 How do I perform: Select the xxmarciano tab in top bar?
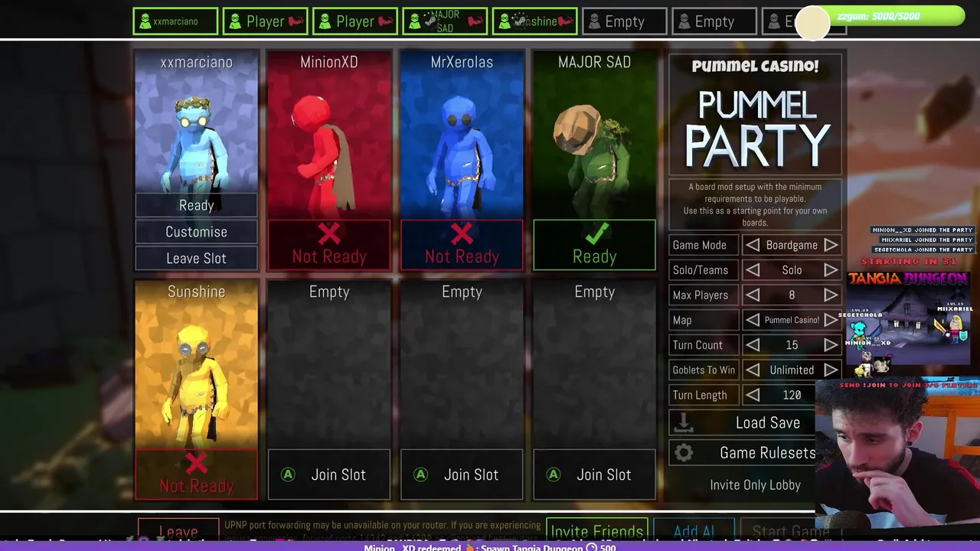coord(175,21)
